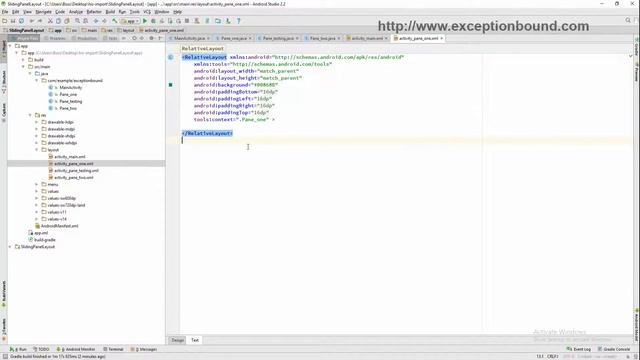Open the Android Monitor tool window
The image size is (640, 360).
pyautogui.click(x=76, y=349)
